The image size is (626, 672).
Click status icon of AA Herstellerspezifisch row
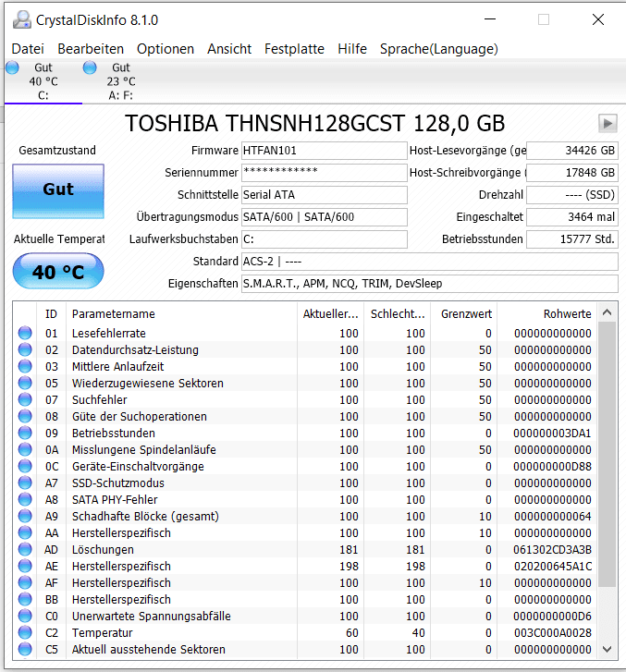(25, 532)
